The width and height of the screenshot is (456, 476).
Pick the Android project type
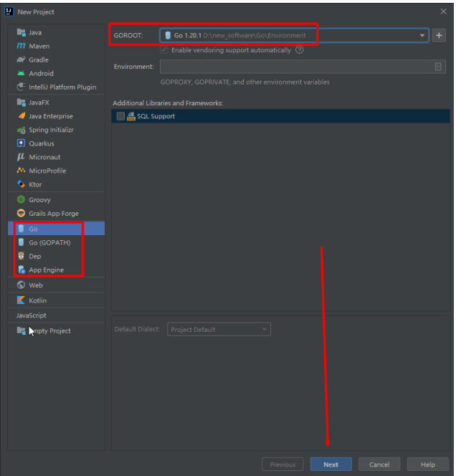56,73
